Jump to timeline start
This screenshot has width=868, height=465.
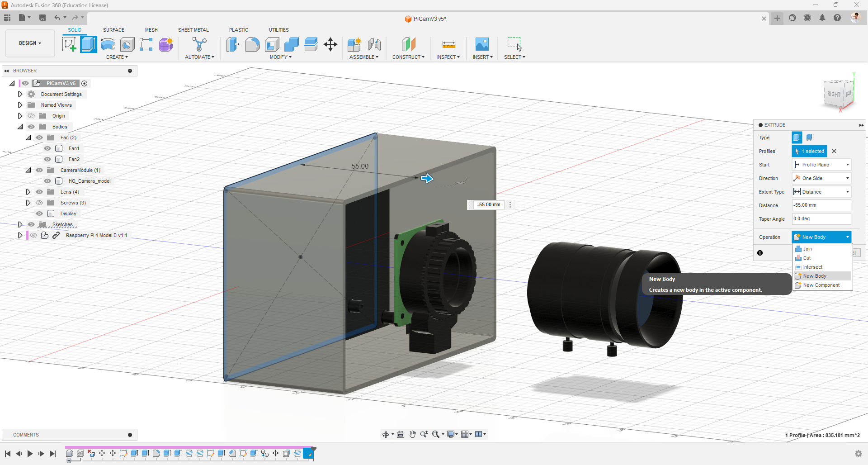(8, 454)
